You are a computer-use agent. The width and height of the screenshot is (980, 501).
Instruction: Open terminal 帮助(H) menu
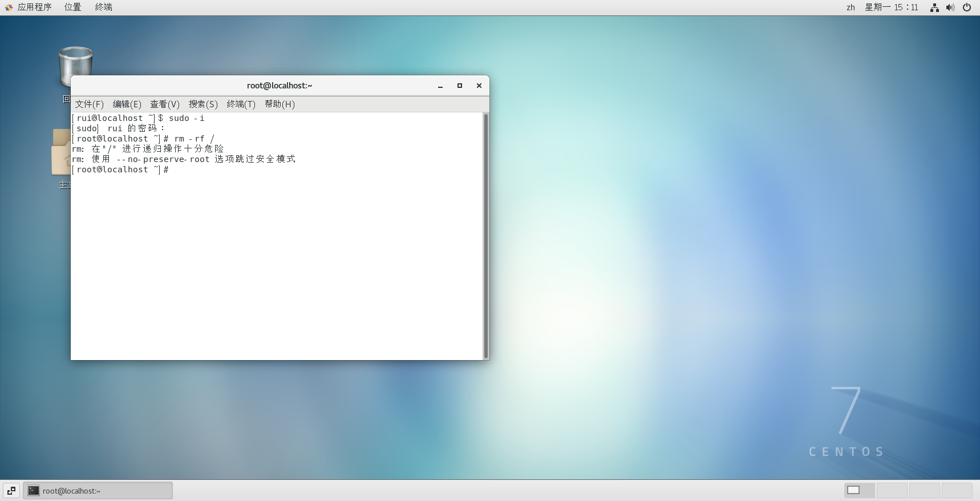tap(280, 104)
